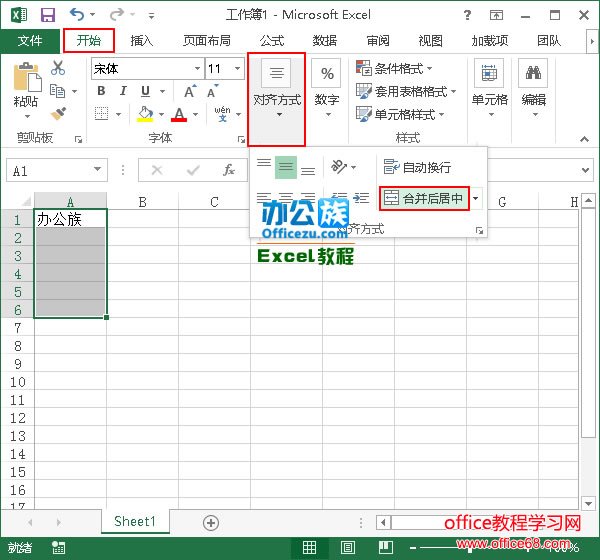Increase font size with large A icon

[x=190, y=91]
